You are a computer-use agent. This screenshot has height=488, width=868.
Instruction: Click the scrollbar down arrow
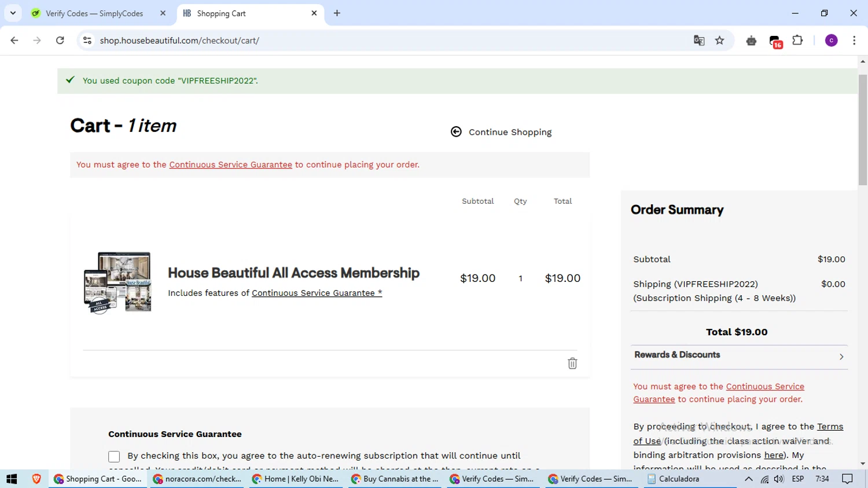(x=863, y=464)
